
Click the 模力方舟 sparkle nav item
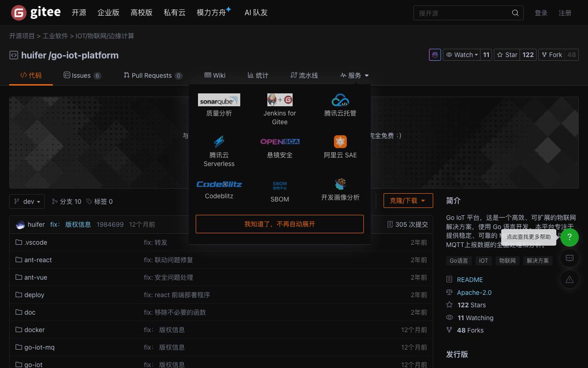click(214, 12)
